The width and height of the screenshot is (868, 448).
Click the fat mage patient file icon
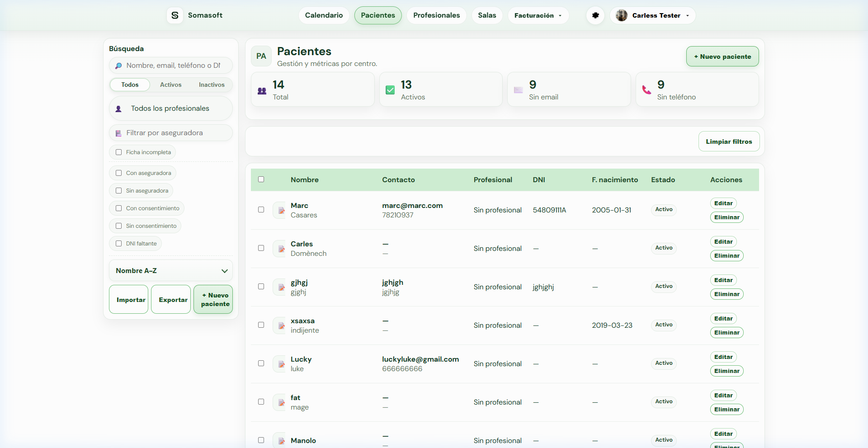point(281,402)
